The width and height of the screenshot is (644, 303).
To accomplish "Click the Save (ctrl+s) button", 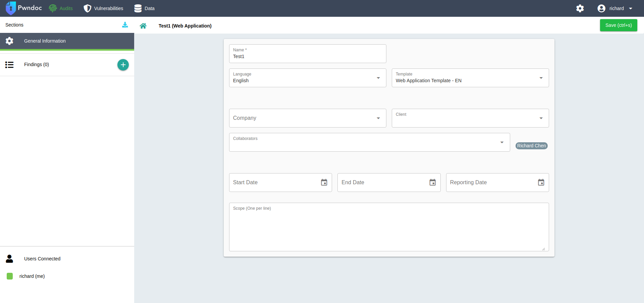I will tap(618, 25).
